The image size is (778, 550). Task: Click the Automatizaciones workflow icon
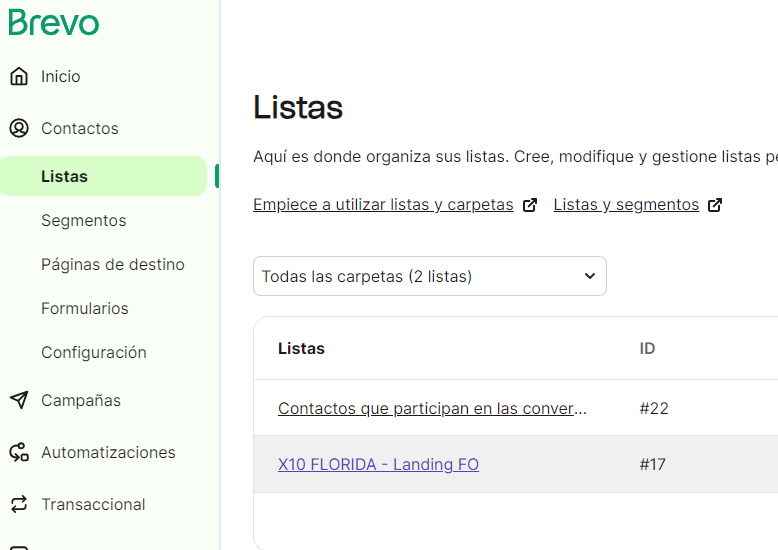(19, 452)
